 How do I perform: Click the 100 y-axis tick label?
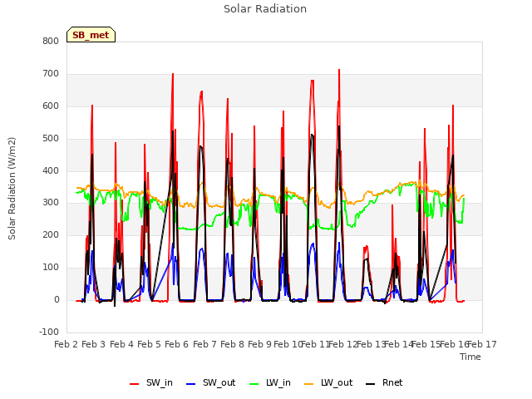[x=51, y=268]
